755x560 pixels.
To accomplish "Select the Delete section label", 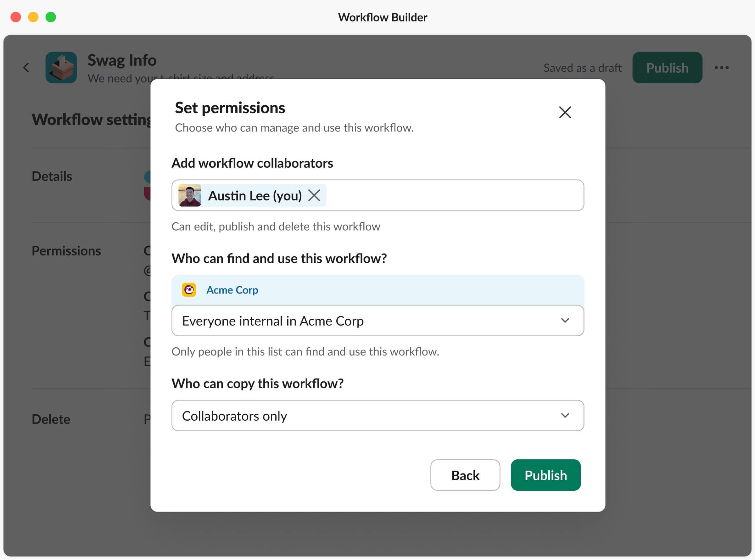I will click(x=51, y=419).
